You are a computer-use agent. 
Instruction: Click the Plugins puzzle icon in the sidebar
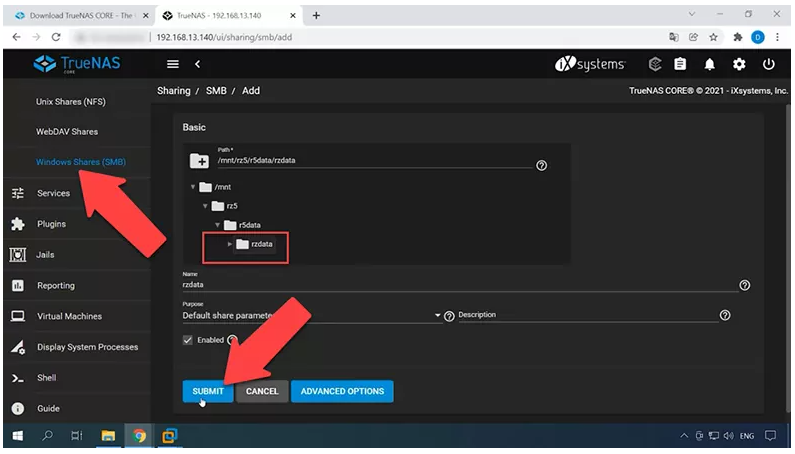18,224
